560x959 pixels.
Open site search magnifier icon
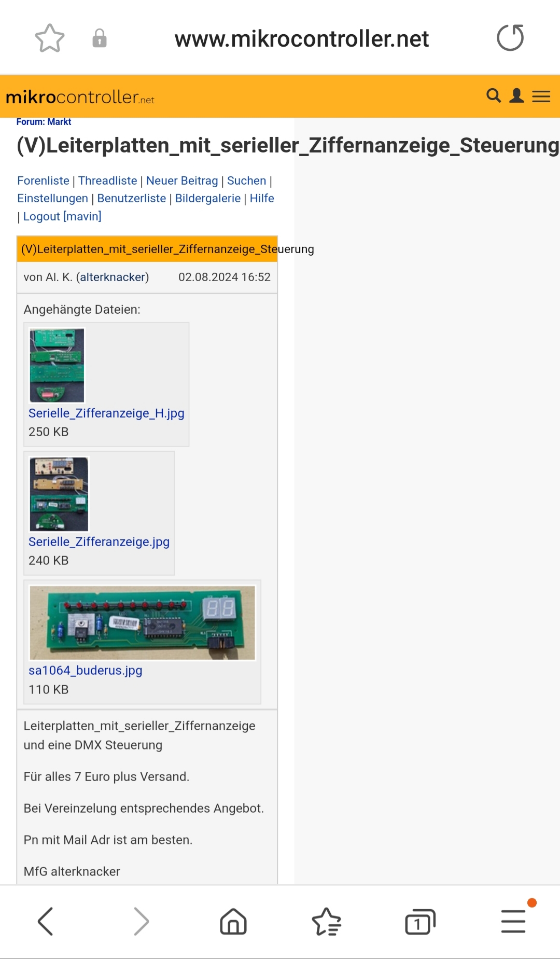(x=494, y=95)
